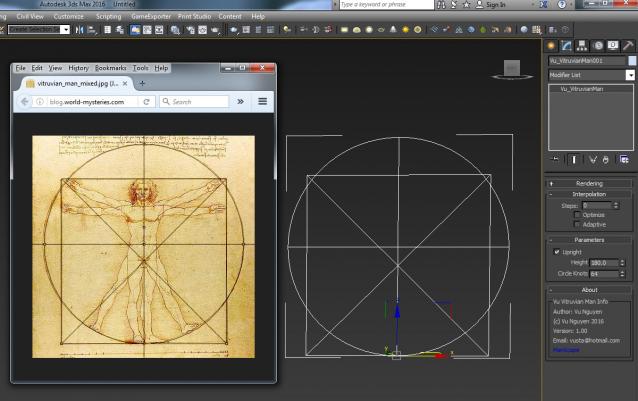Select the vitruvian_man_mixed.jpg browser tab
The width and height of the screenshot is (638, 401).
77,83
